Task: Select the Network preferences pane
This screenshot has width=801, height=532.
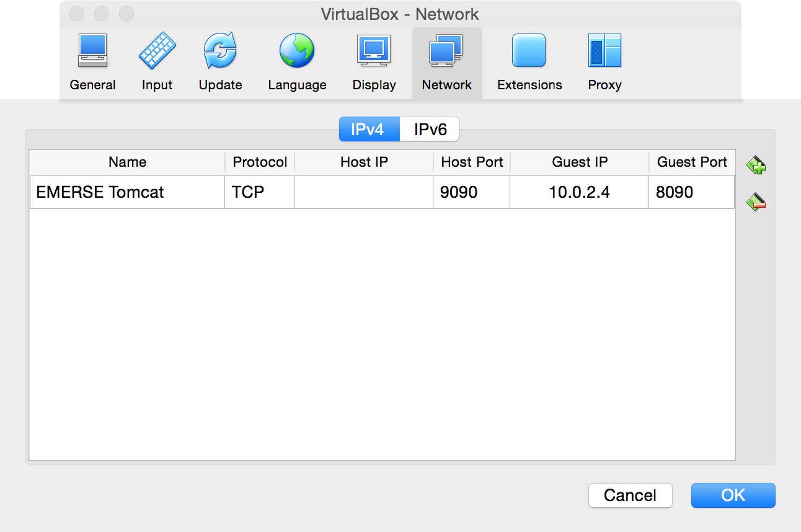Action: (447, 63)
